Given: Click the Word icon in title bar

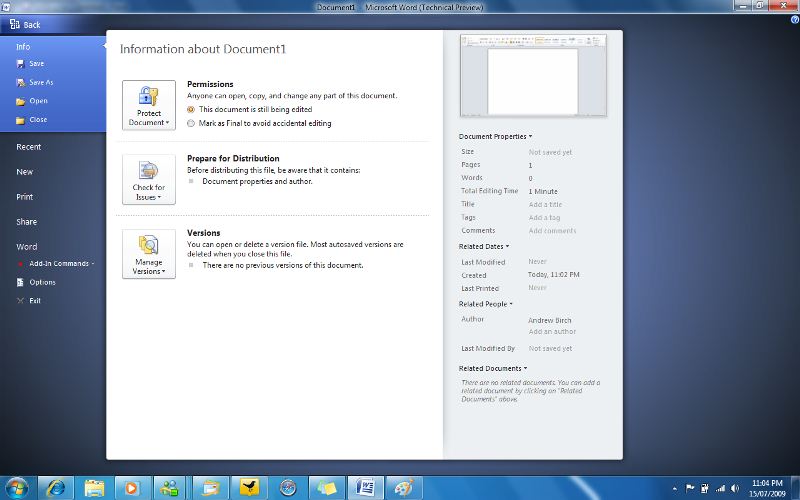Looking at the screenshot, I should [x=6, y=7].
